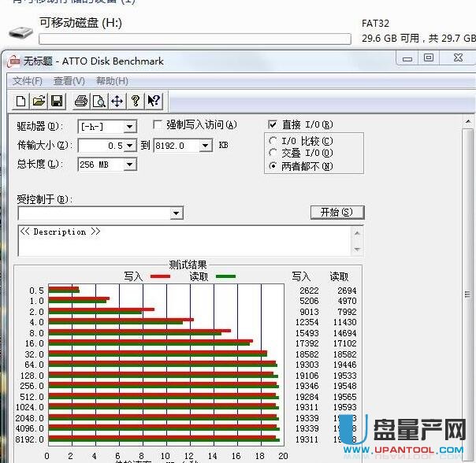Select the 交叠 I/O radio option
Viewport: 476px width, 463px height.
tap(273, 154)
